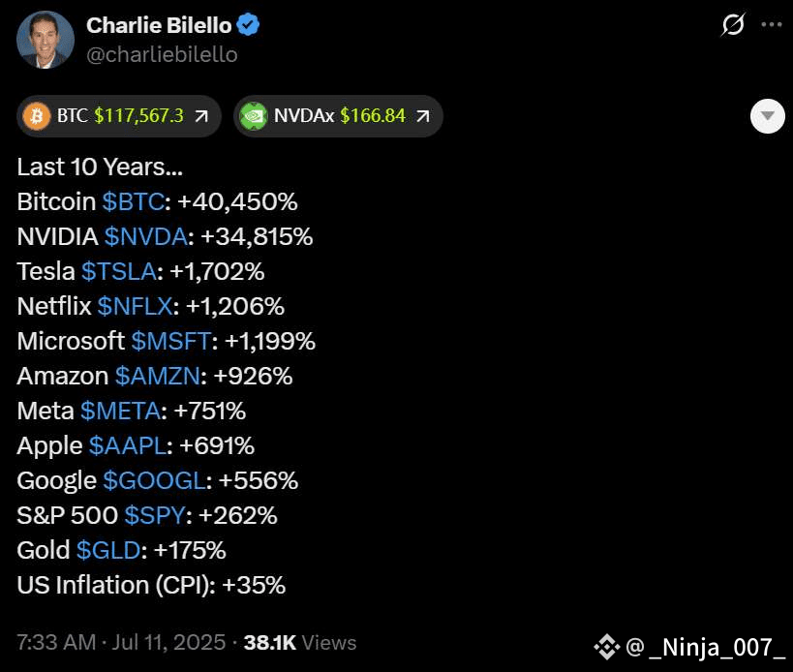Click the $GLD cashtag
793x672 pixels.
click(x=108, y=551)
